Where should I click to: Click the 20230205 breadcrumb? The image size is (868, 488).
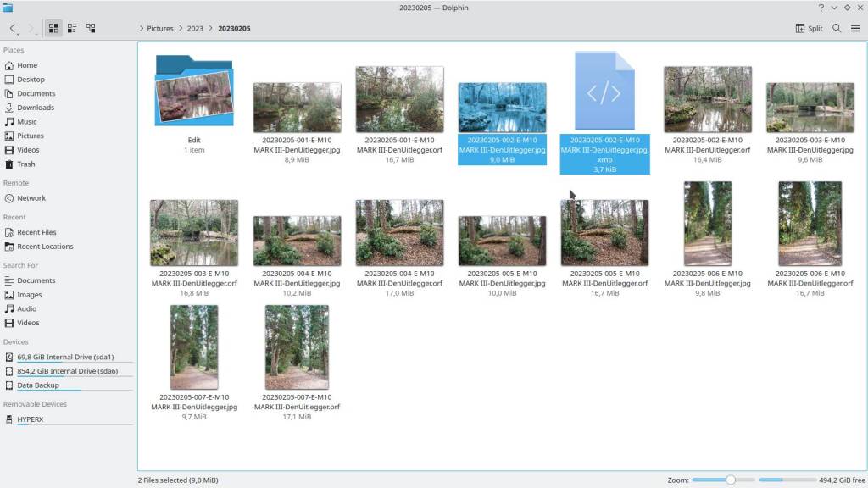click(234, 28)
